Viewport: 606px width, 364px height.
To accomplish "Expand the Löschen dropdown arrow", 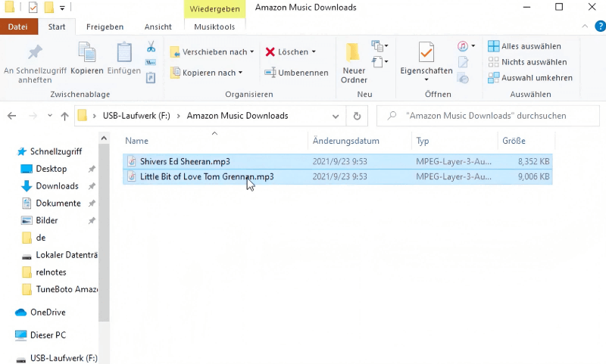I will click(314, 51).
